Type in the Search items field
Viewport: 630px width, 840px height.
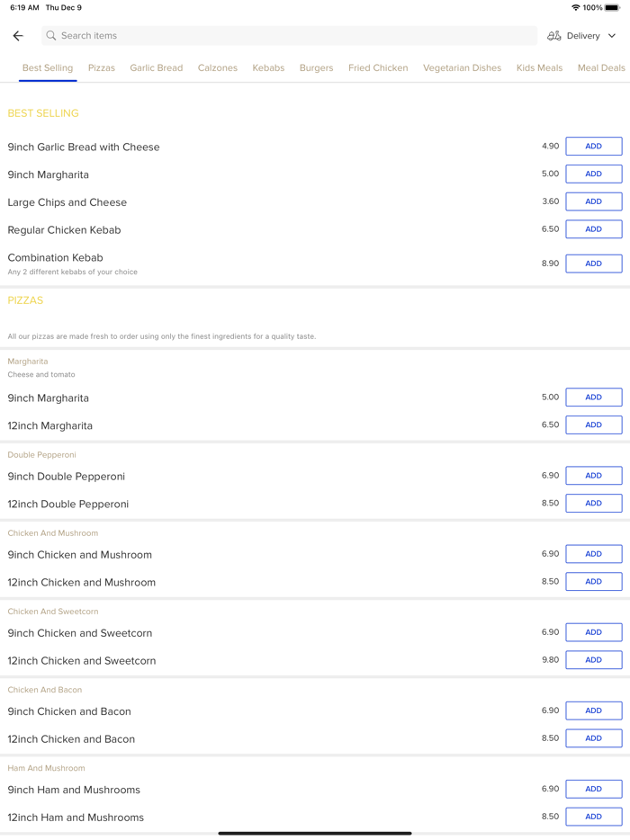pyautogui.click(x=288, y=36)
